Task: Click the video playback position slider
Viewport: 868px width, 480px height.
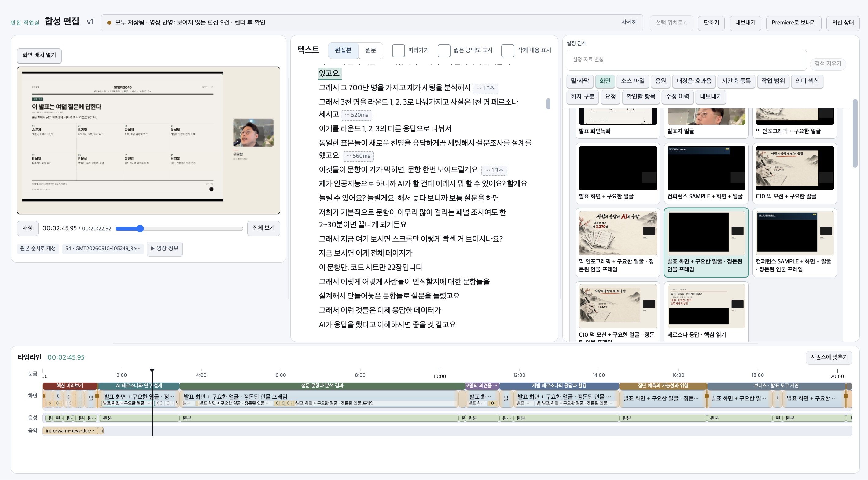Action: (x=179, y=229)
